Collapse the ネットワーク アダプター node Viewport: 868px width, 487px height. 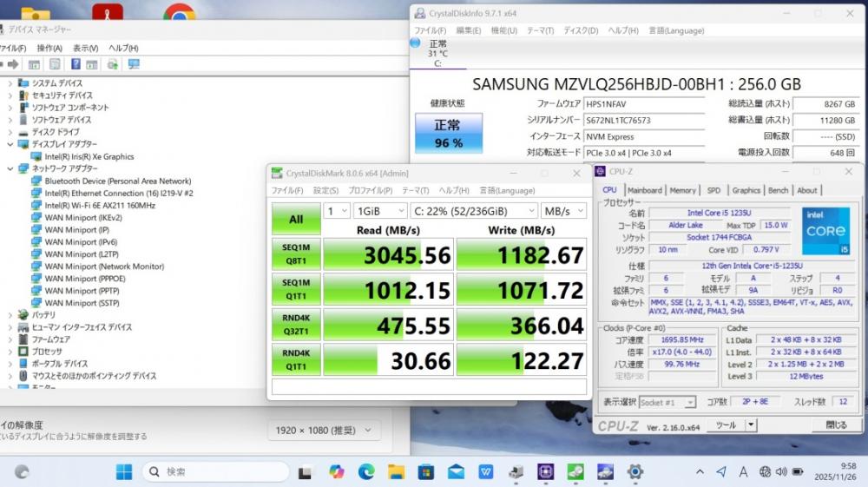click(x=10, y=168)
